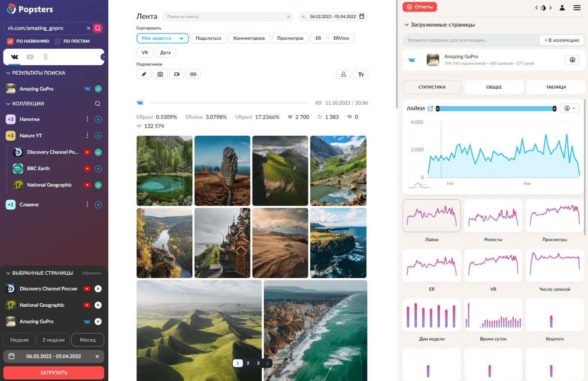Toggle the Amazing GoPro search result checkmark

click(98, 89)
